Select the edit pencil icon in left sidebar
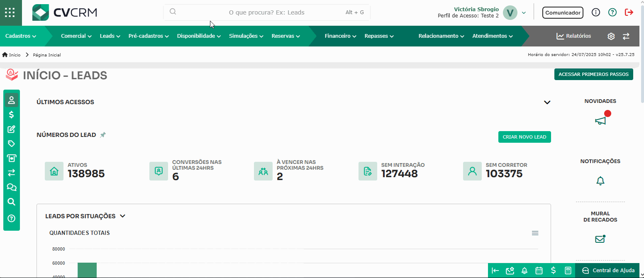The width and height of the screenshot is (644, 278). click(x=12, y=129)
